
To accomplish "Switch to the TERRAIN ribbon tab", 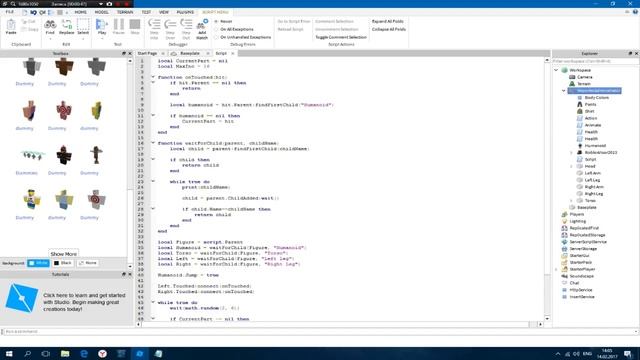I will pos(125,12).
